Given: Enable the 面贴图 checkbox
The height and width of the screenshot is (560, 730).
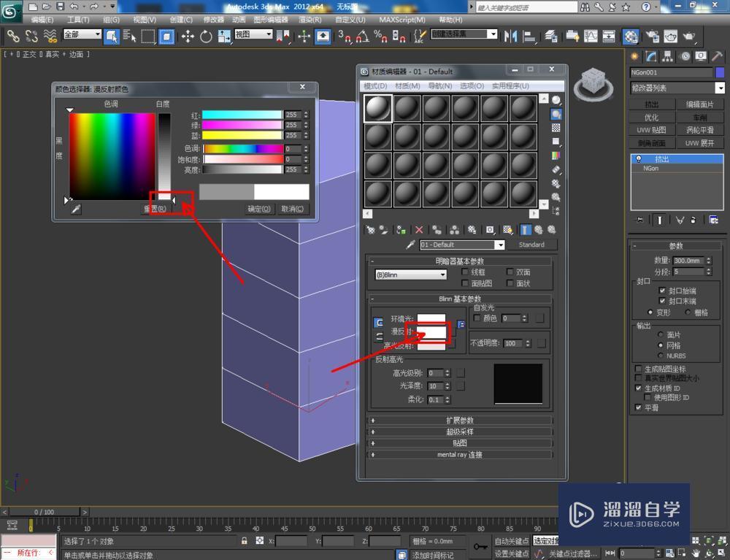Looking at the screenshot, I should [x=464, y=283].
